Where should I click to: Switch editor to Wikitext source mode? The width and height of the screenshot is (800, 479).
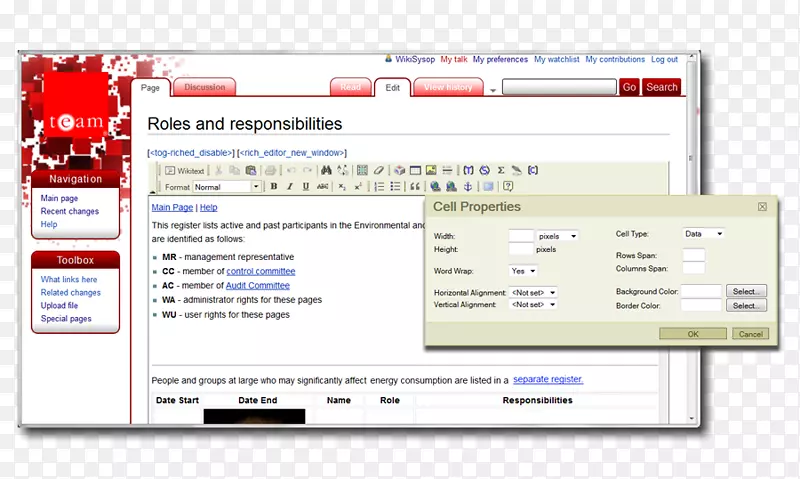[184, 171]
